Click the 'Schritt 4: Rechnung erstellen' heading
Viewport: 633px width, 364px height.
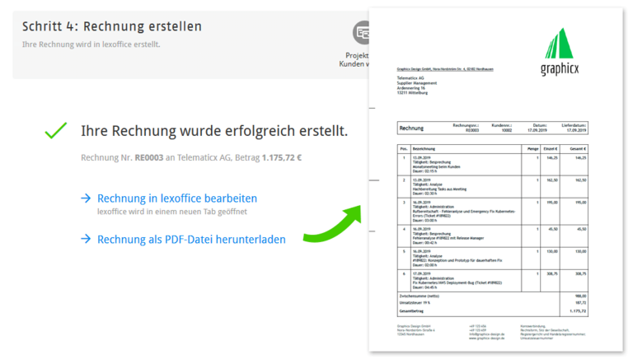click(112, 26)
